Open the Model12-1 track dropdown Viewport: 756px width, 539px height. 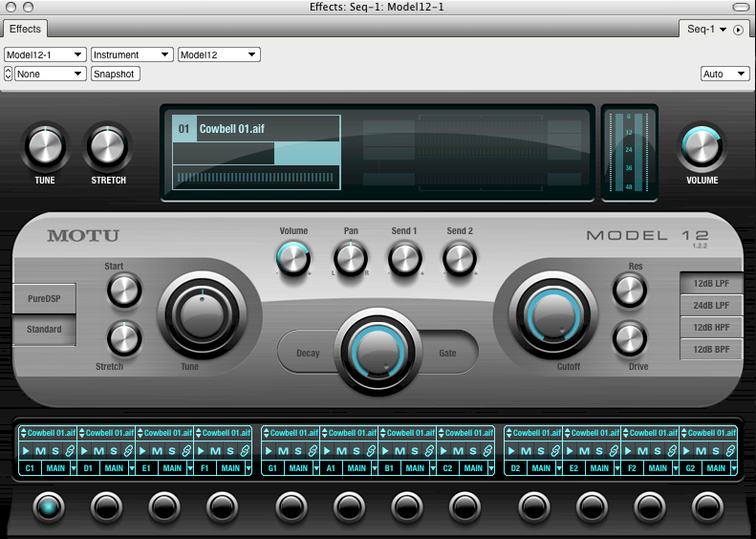(x=45, y=55)
